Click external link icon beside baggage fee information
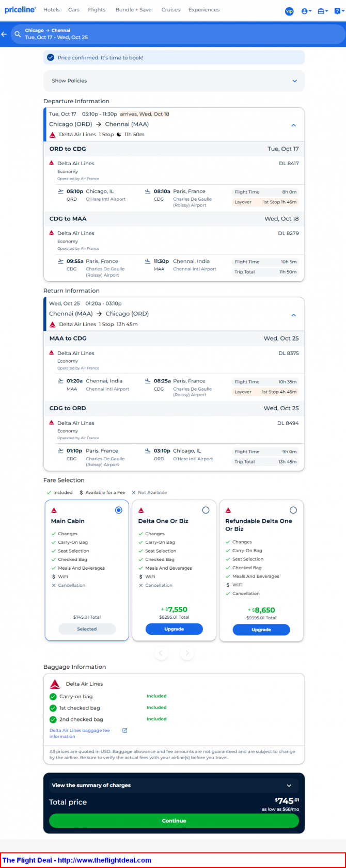This screenshot has height=868, width=346. click(124, 730)
